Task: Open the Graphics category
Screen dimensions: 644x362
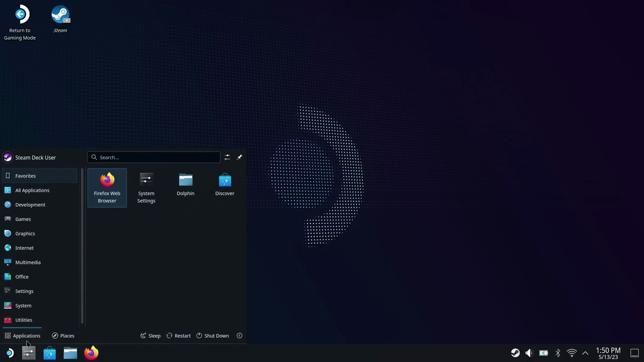Action: point(40,233)
